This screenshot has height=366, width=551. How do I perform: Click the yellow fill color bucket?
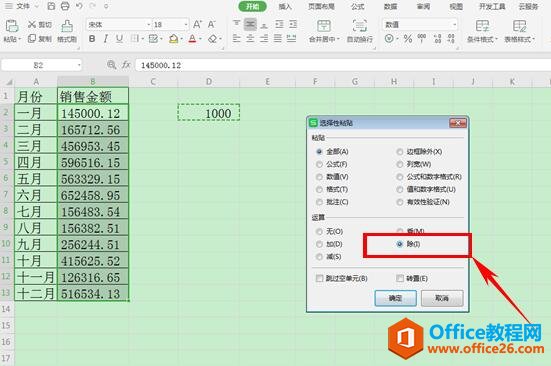(173, 39)
